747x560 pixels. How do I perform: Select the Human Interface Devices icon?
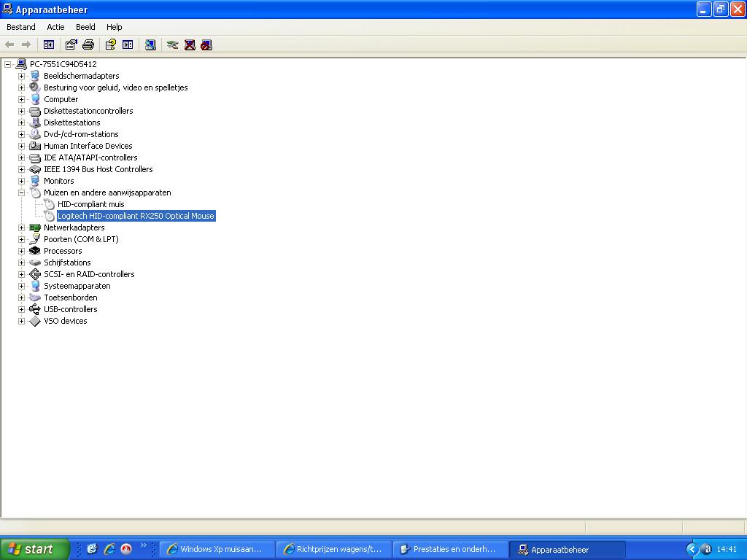point(35,146)
